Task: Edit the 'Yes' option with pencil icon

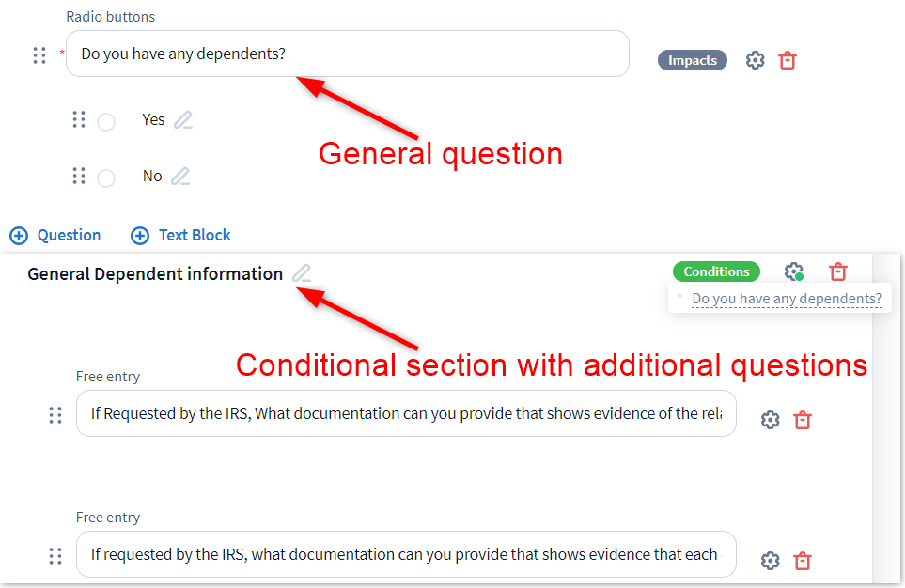Action: click(183, 120)
